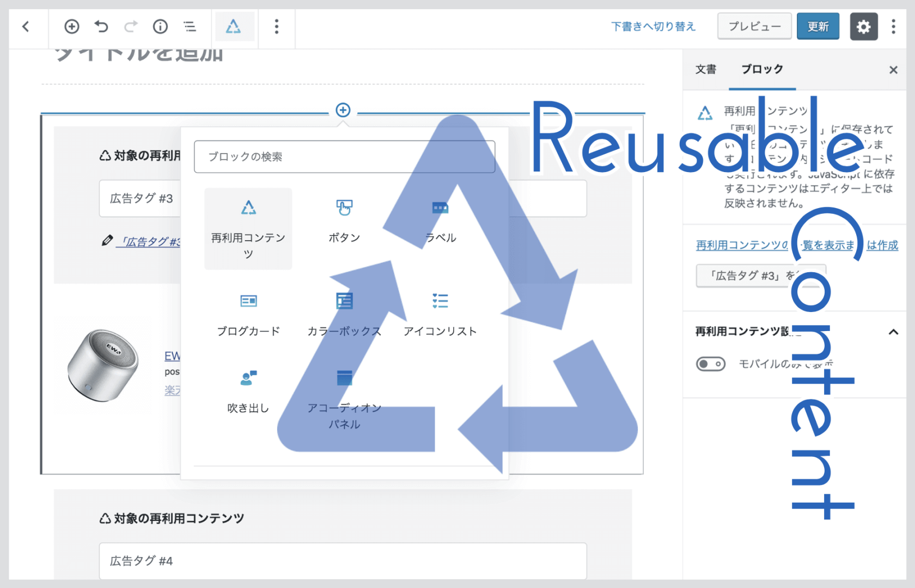The height and width of the screenshot is (588, 915).
Task: Go back using the left arrow icon
Action: click(26, 26)
